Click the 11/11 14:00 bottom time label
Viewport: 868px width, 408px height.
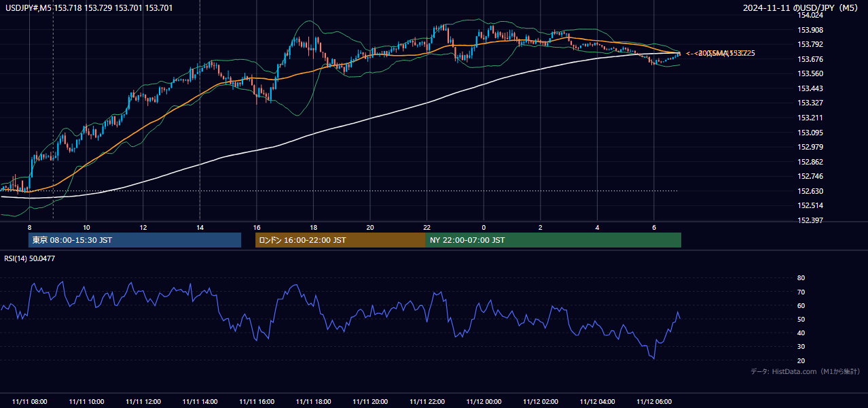[x=200, y=402]
